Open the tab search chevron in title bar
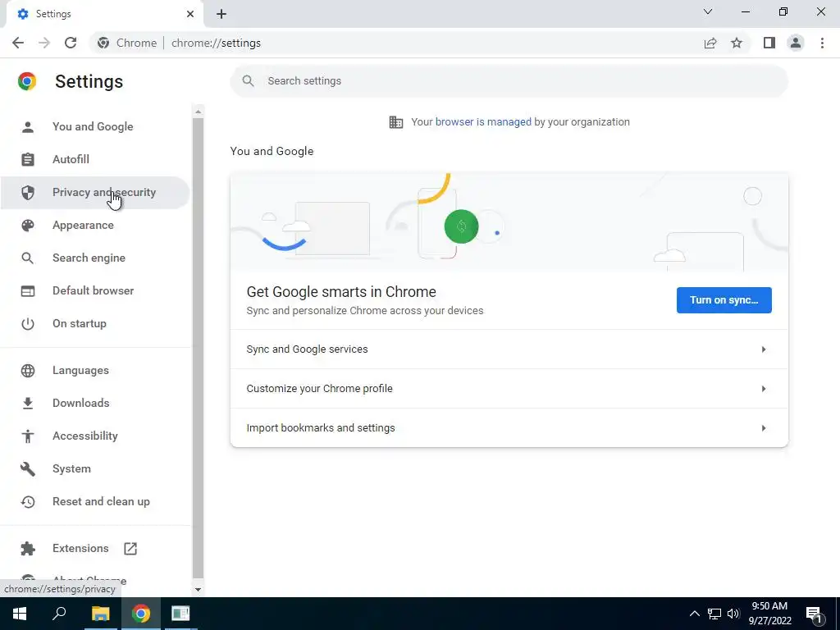 708,11
